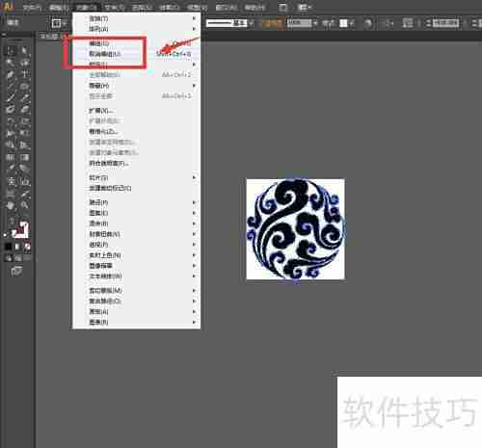The image size is (482, 448).
Task: Select the Zoom tool
Action: (x=24, y=205)
